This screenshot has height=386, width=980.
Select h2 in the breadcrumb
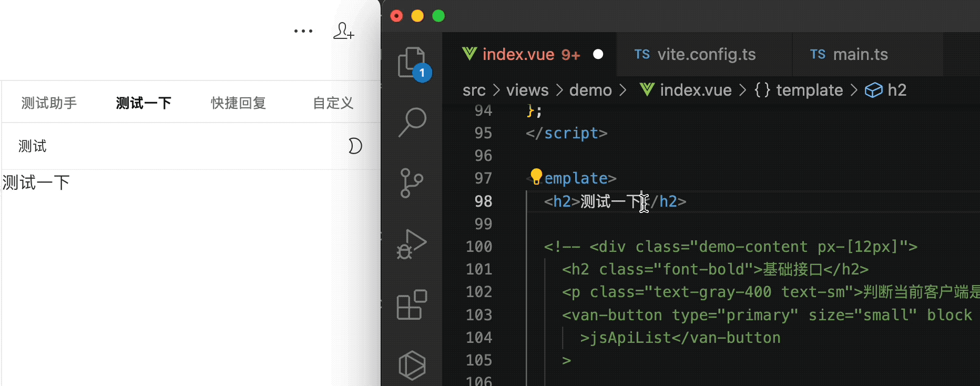click(886, 90)
